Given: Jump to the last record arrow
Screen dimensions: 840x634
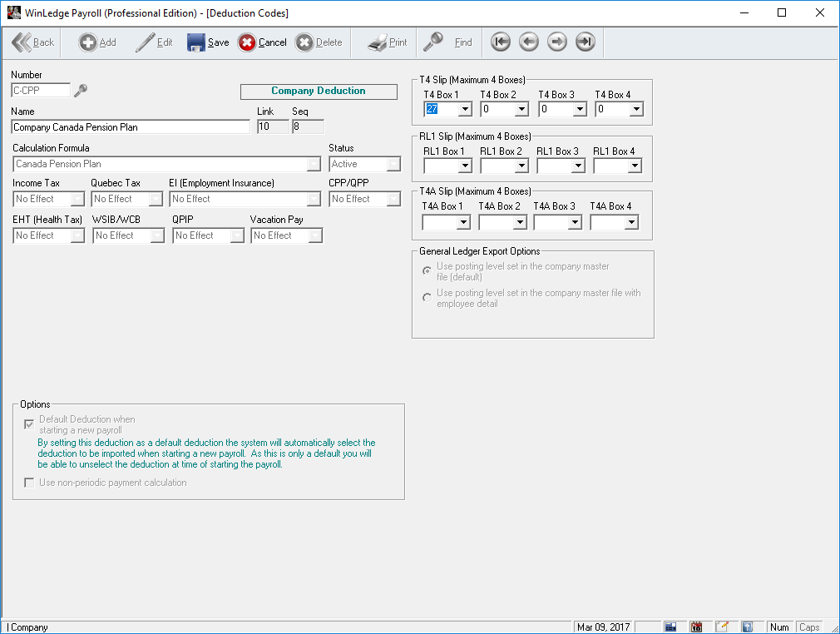Looking at the screenshot, I should pyautogui.click(x=586, y=42).
